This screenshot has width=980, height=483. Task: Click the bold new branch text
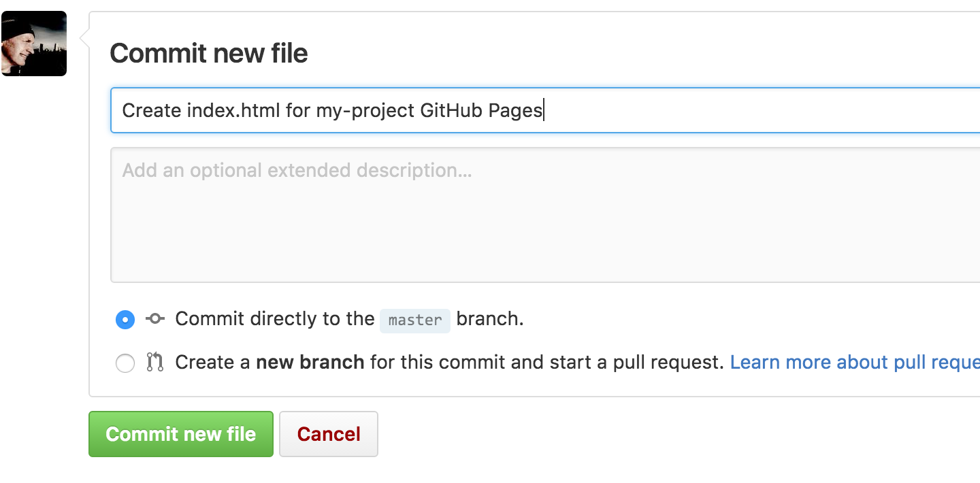click(x=310, y=362)
